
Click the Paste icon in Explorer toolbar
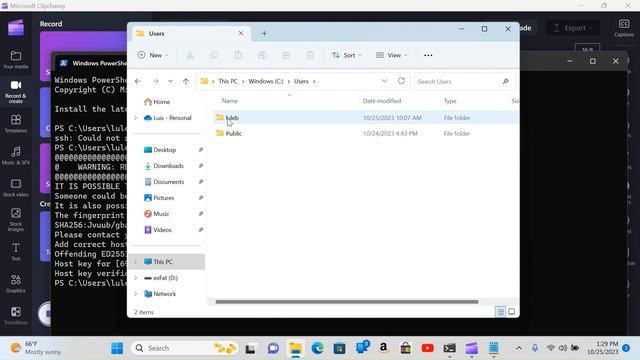[238, 55]
